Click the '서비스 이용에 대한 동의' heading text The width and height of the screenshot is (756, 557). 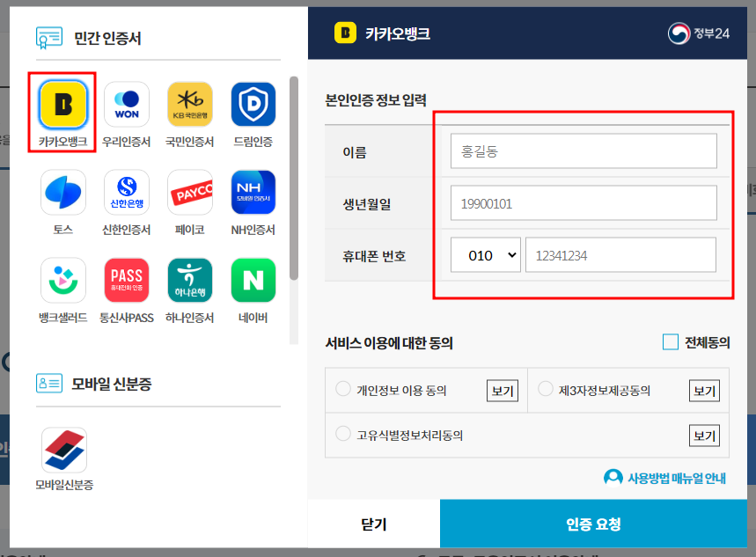point(389,343)
